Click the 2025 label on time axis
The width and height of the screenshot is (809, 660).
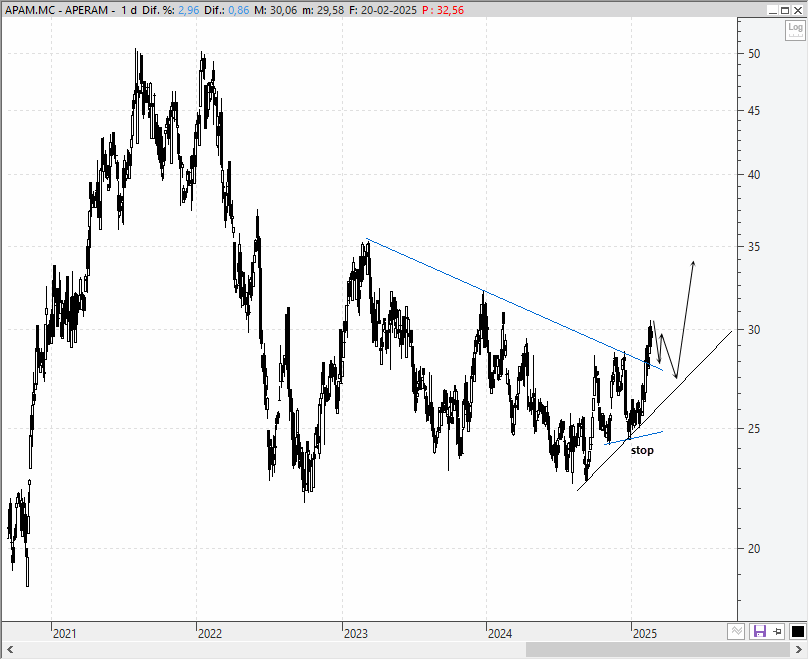point(645,634)
